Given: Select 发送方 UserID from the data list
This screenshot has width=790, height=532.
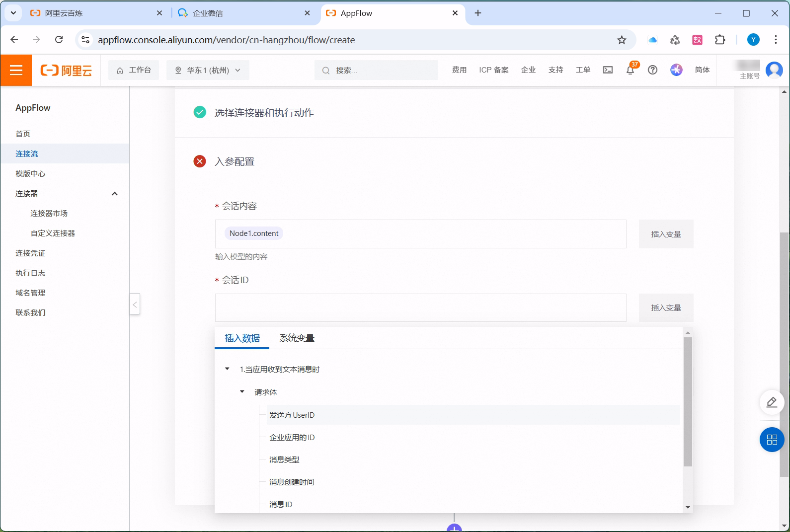Looking at the screenshot, I should [x=292, y=415].
